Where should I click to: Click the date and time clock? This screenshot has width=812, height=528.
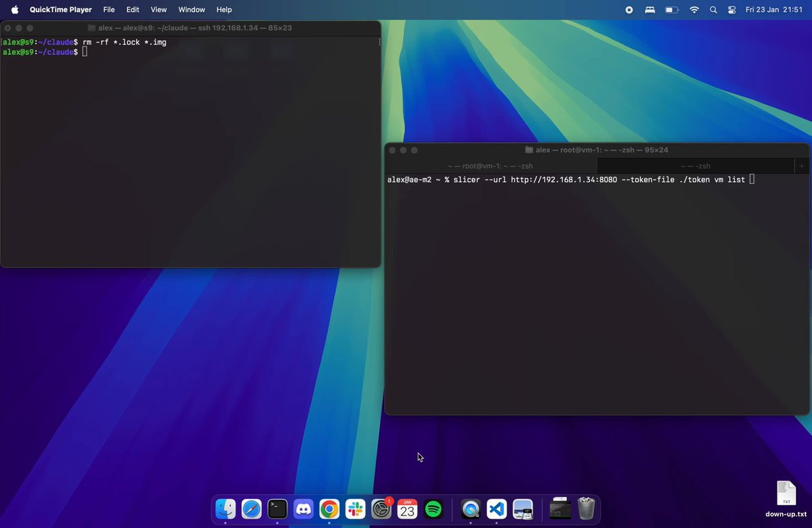click(x=773, y=10)
